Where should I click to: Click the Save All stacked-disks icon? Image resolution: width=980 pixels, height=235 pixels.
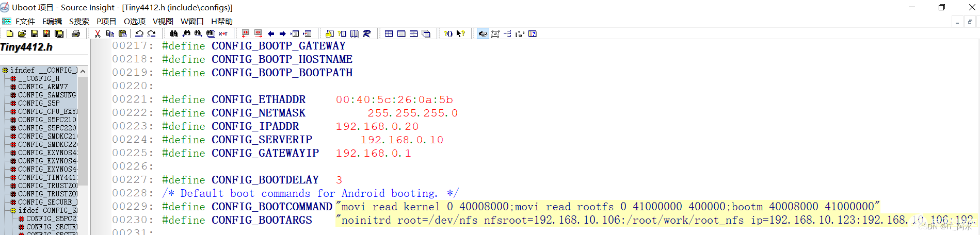pyautogui.click(x=59, y=33)
